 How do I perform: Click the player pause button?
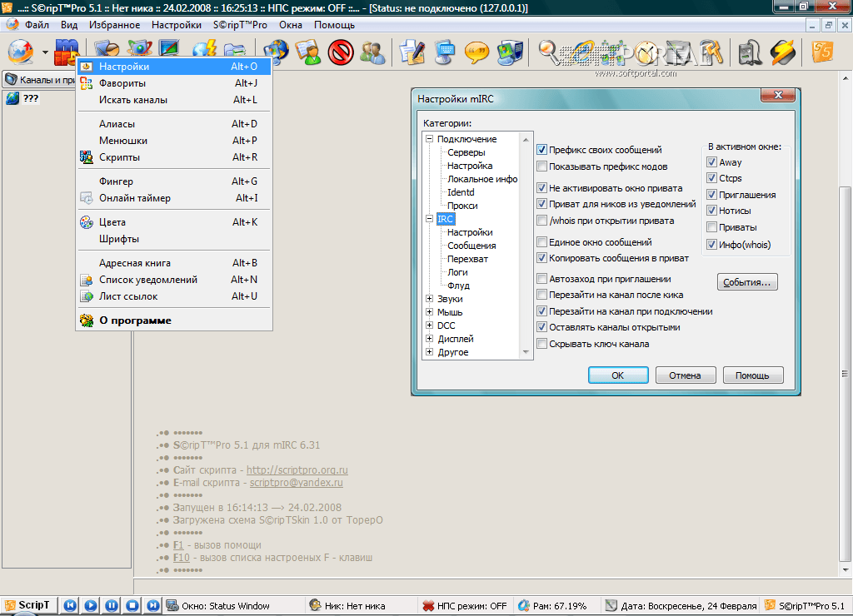click(112, 605)
